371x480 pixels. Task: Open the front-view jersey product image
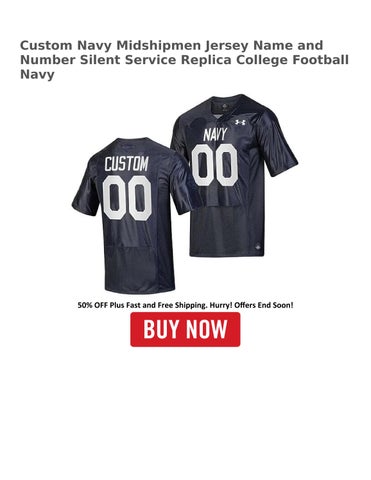coord(234,176)
